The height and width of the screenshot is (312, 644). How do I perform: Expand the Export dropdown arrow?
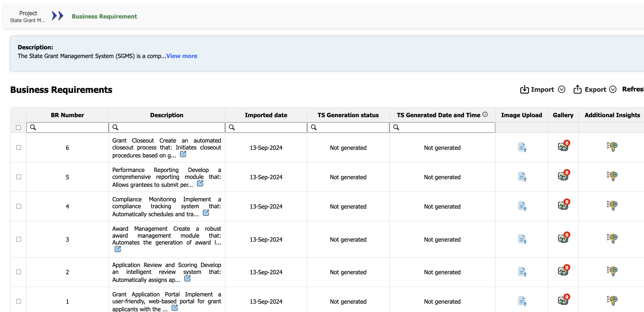(x=613, y=90)
